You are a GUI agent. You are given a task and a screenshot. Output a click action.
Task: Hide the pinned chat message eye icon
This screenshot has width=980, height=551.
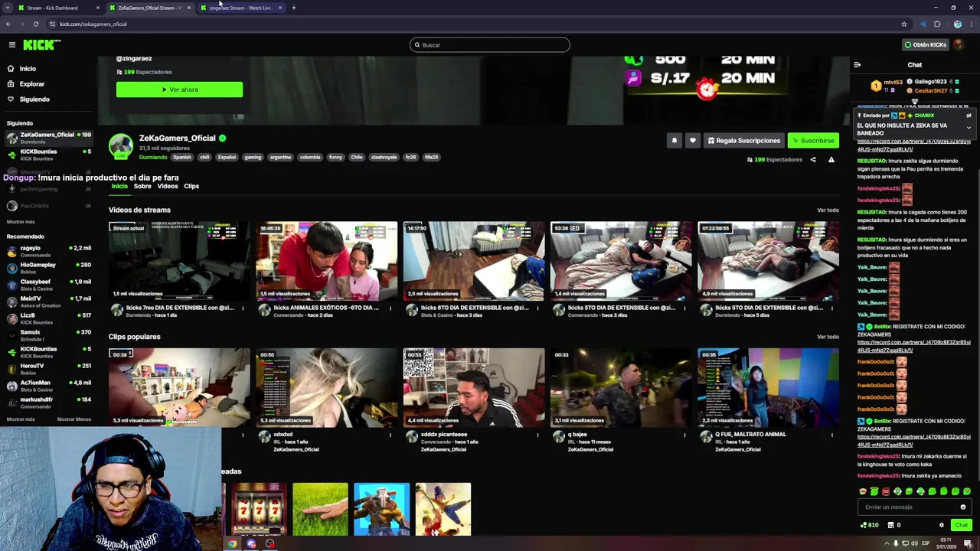pos(969,116)
